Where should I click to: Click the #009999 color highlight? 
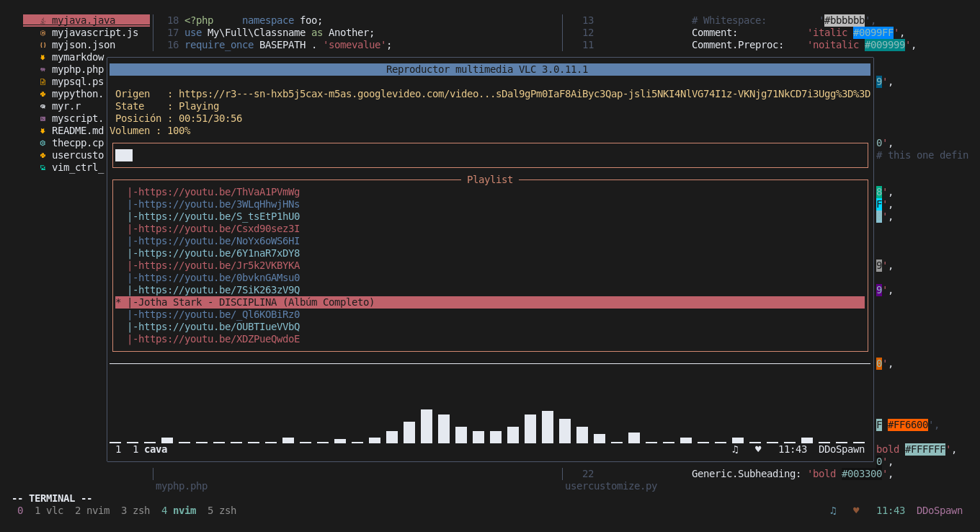point(885,45)
